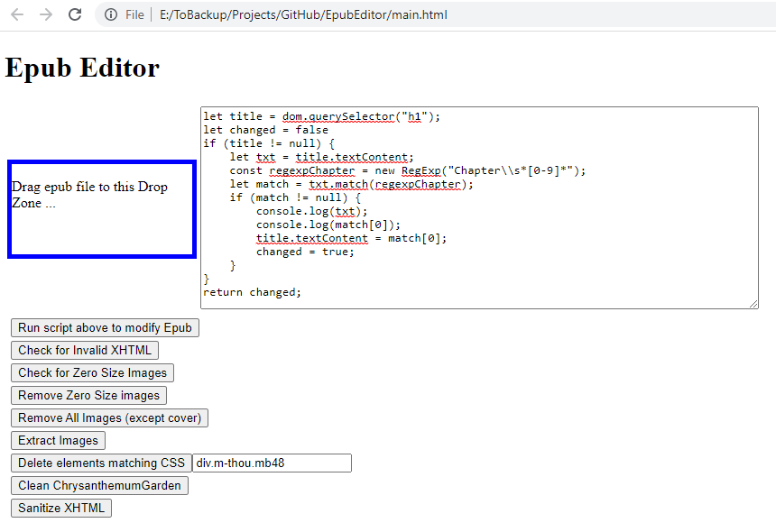The image size is (776, 532).
Task: Focus the CSS selector field div.m-thou.mb48
Action: [272, 463]
